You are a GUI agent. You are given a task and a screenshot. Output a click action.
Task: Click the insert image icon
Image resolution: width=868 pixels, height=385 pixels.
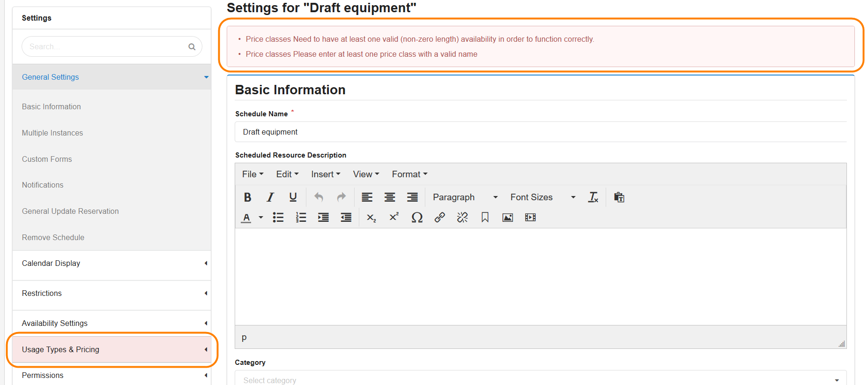coord(507,218)
